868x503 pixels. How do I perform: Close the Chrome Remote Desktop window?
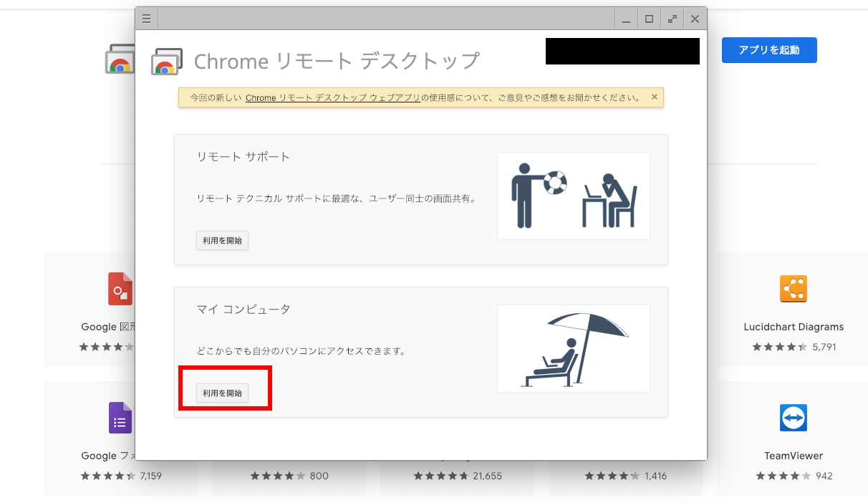695,19
